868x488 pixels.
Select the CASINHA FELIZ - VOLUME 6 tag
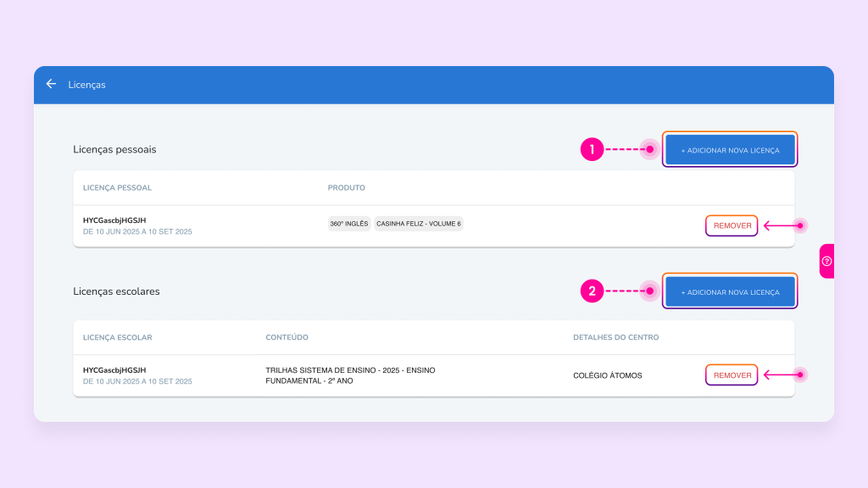coord(419,224)
